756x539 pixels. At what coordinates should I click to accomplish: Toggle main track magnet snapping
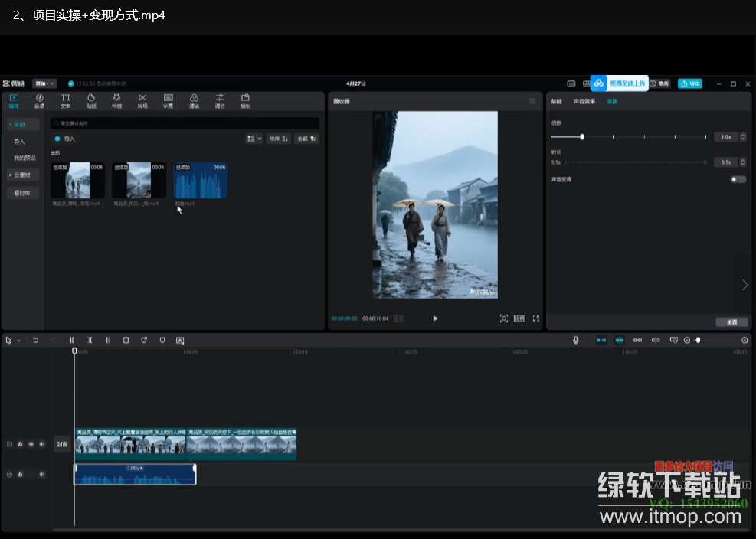pyautogui.click(x=602, y=341)
